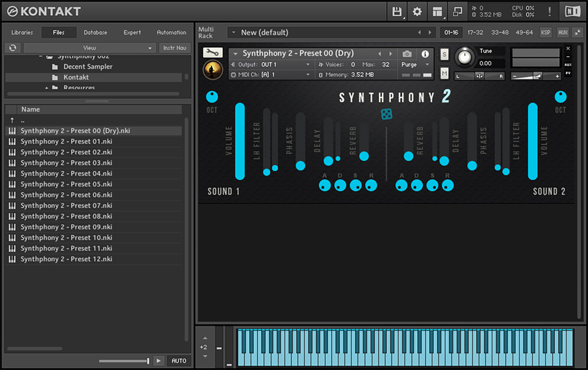Collapse the Synthphony folder tree node

(40, 57)
